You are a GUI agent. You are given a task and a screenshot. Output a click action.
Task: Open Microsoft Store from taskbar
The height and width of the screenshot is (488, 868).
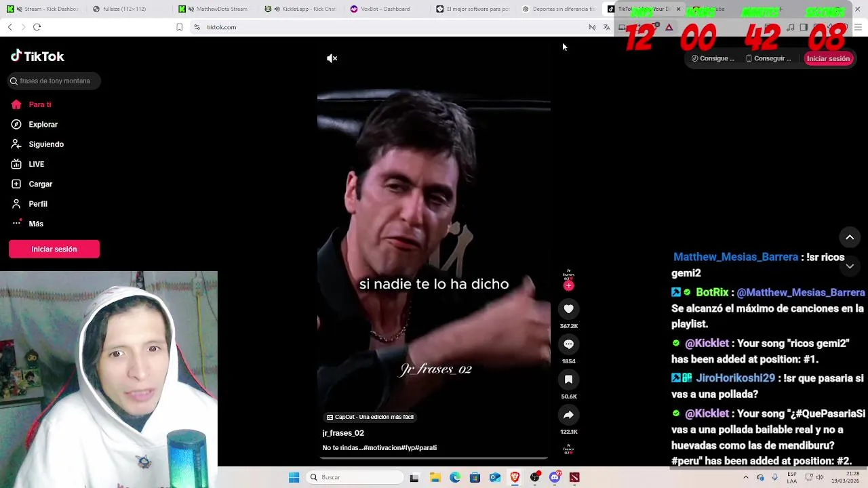click(475, 477)
